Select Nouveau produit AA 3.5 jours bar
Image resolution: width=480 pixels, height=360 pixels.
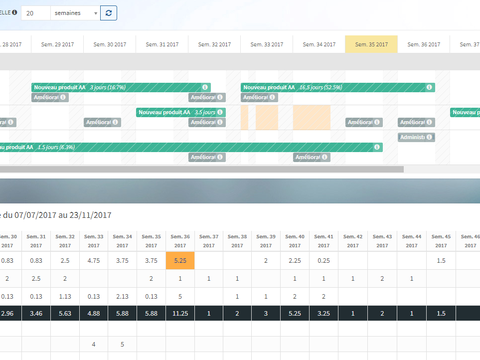click(x=181, y=112)
